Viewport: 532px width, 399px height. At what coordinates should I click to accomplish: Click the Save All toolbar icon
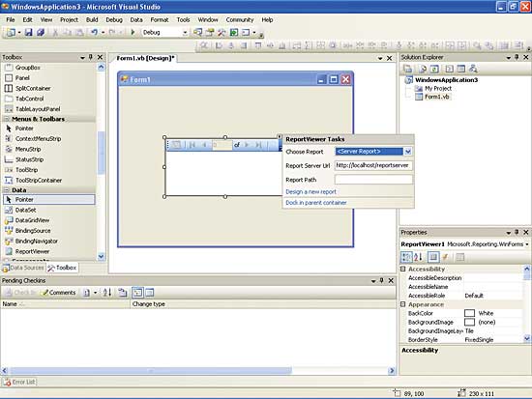pyautogui.click(x=41, y=32)
